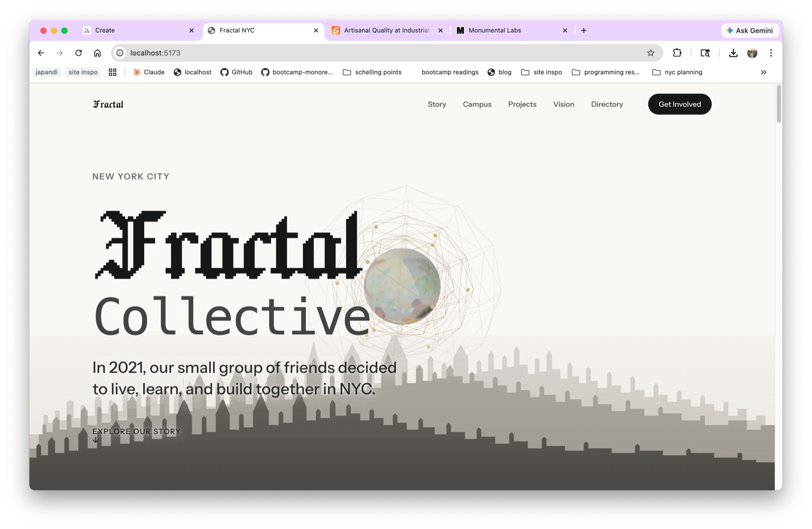Select Directory in the site navigation
Screen dimensions: 812x529
606,104
